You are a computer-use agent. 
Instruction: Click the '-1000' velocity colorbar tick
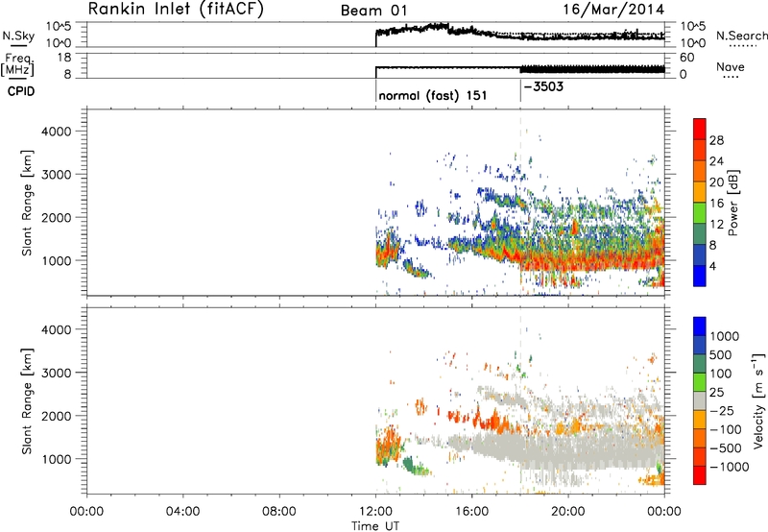730,467
